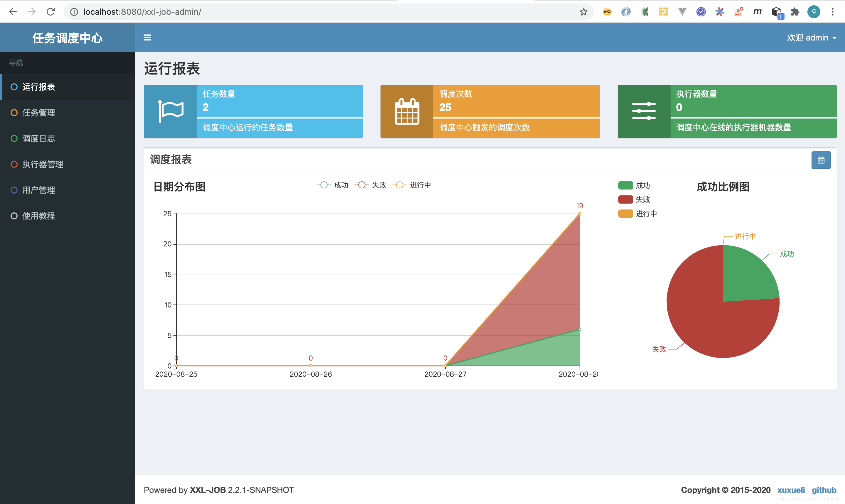
Task: Open 运行报表 in the sidebar
Action: point(68,87)
